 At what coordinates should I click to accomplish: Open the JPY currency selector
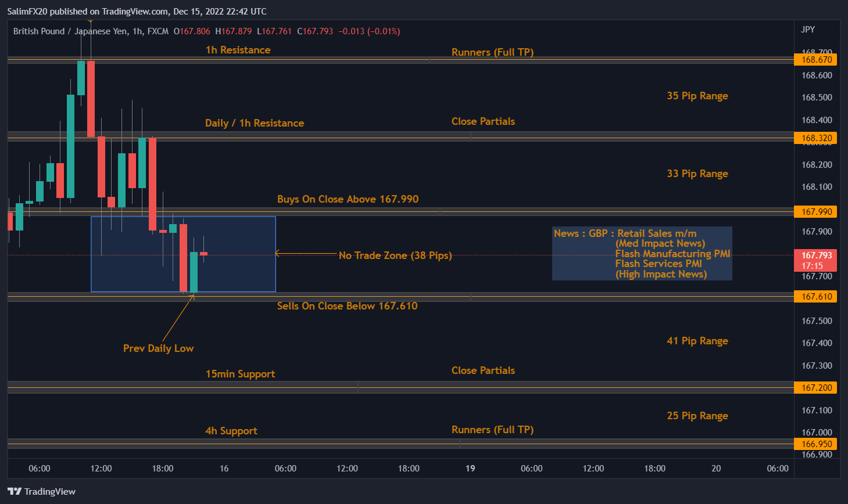(x=808, y=30)
